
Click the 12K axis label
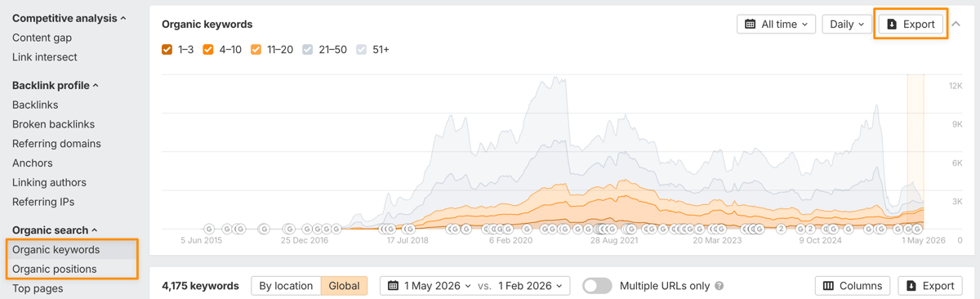[955, 86]
